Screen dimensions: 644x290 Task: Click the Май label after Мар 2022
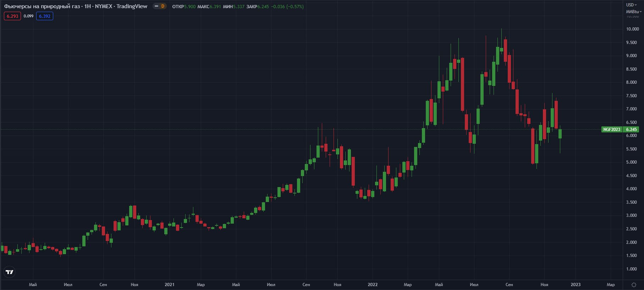439,285
